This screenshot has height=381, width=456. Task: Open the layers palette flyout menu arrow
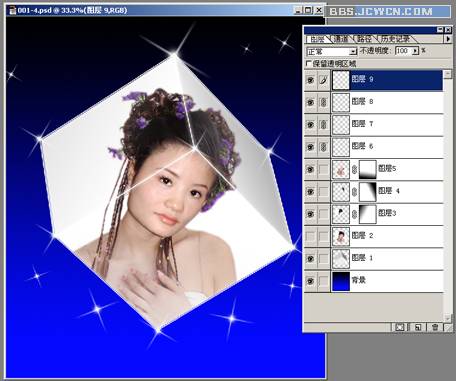pos(448,39)
